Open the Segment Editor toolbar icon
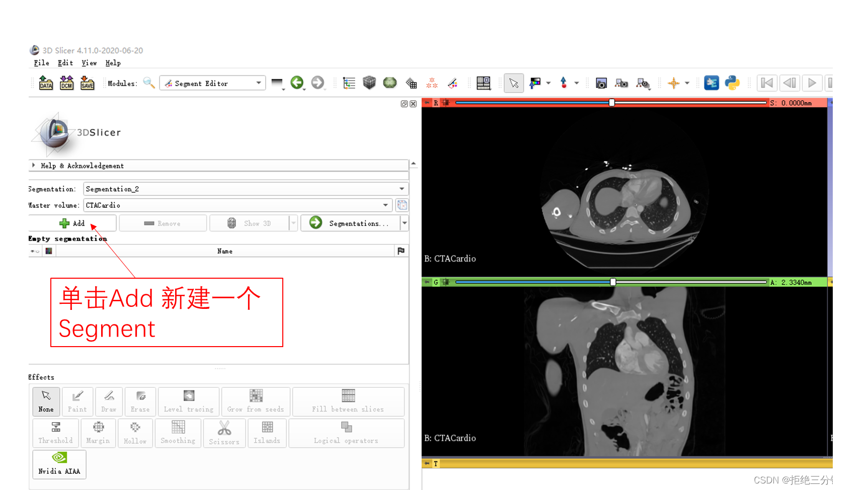Viewport: 868px width, 490px height. [x=452, y=83]
